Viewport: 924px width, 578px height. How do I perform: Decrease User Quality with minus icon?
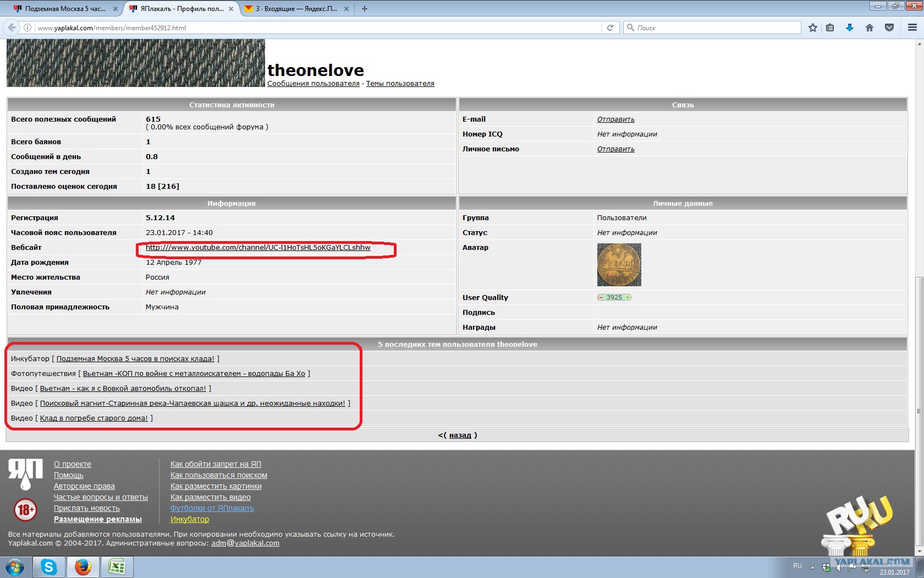point(601,297)
